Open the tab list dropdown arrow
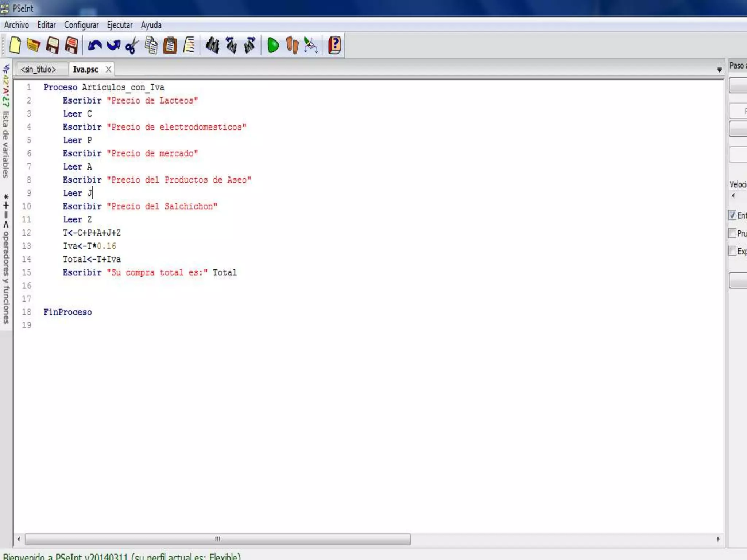Image resolution: width=747 pixels, height=560 pixels. point(719,70)
